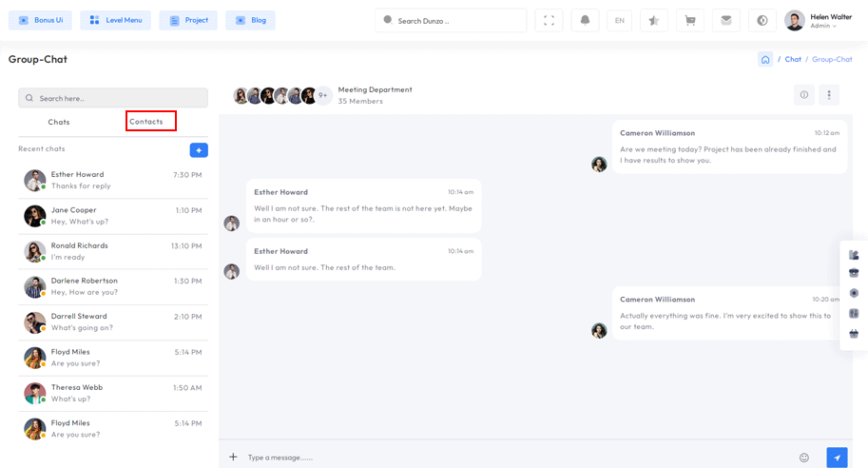
Task: Add a new chat with plus button
Action: coord(199,150)
